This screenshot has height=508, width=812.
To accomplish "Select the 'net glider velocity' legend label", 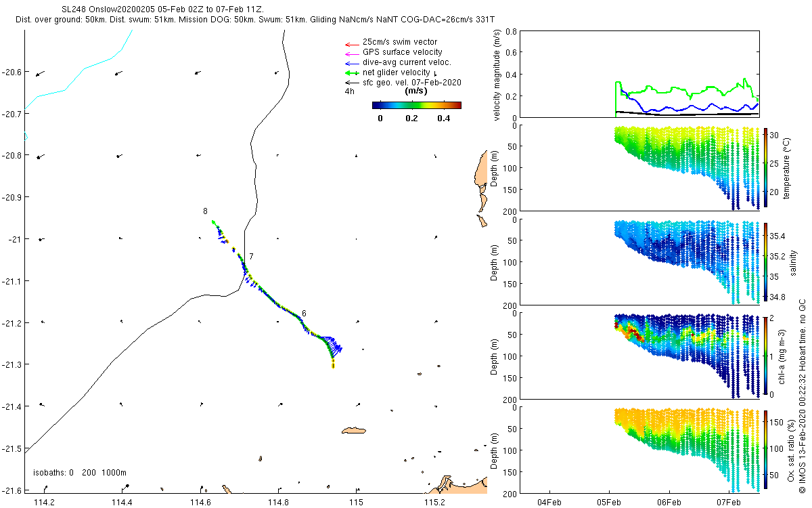I will point(396,72).
